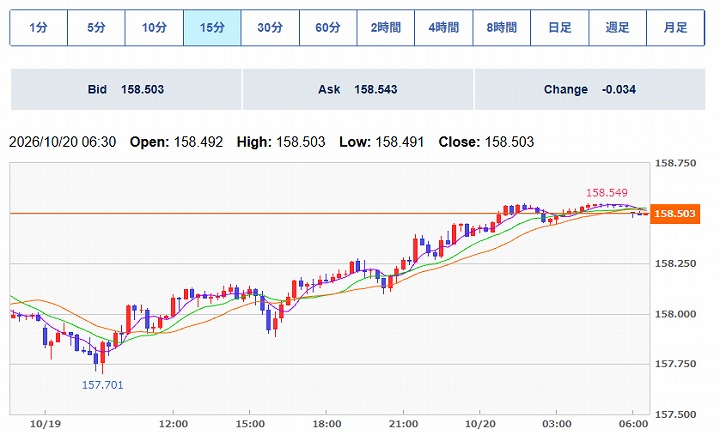This screenshot has width=720, height=435.
Task: Click the Low: 158.491 value
Action: 382,142
